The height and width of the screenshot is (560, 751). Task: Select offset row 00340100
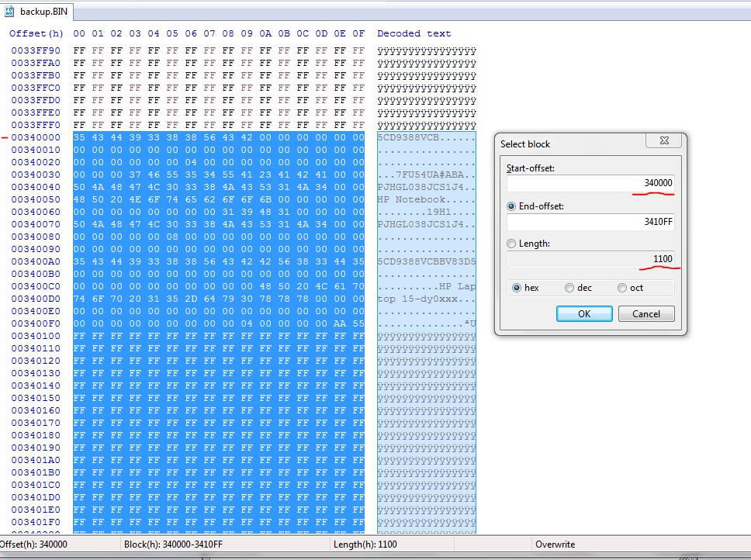click(36, 336)
